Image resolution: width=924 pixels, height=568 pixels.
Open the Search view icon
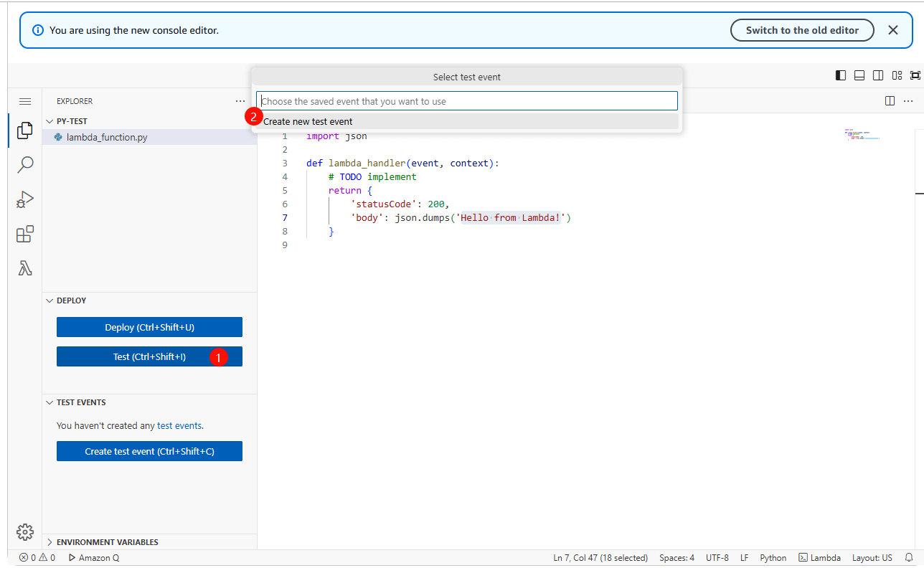25,165
